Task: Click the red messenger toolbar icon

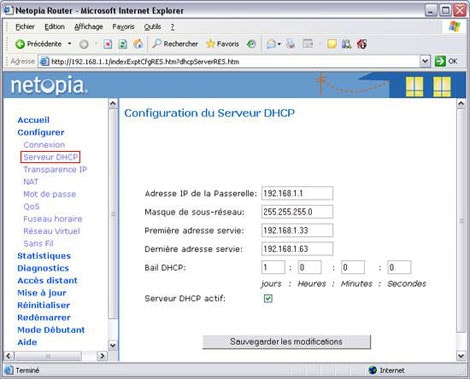Action: tap(362, 44)
